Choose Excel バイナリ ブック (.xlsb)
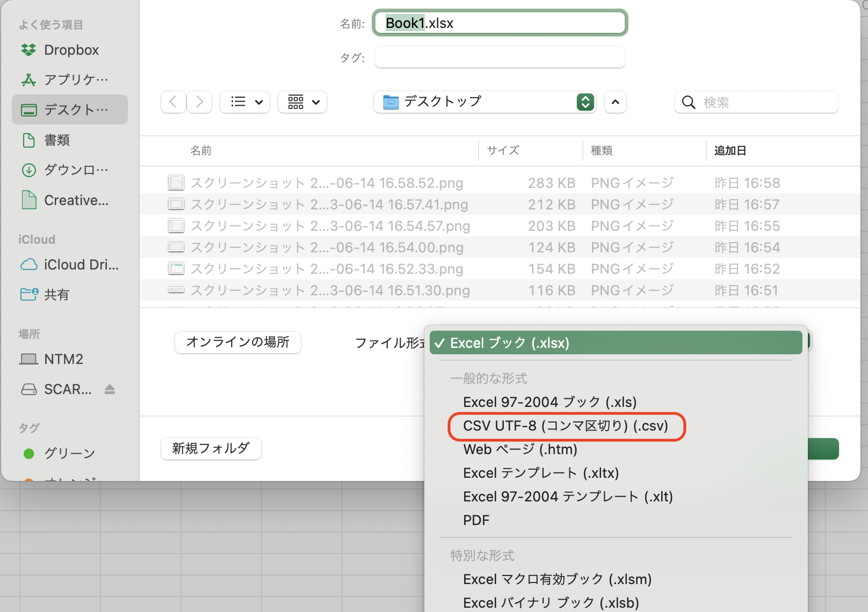This screenshot has width=868, height=612. click(x=616, y=603)
